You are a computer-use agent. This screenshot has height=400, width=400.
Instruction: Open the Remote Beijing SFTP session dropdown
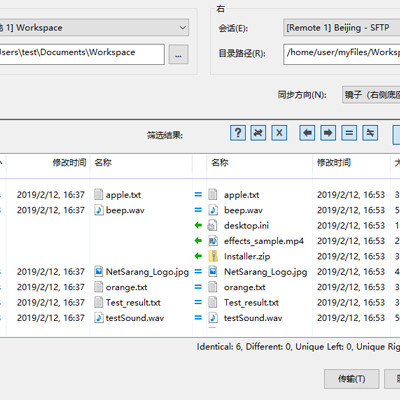(x=342, y=28)
